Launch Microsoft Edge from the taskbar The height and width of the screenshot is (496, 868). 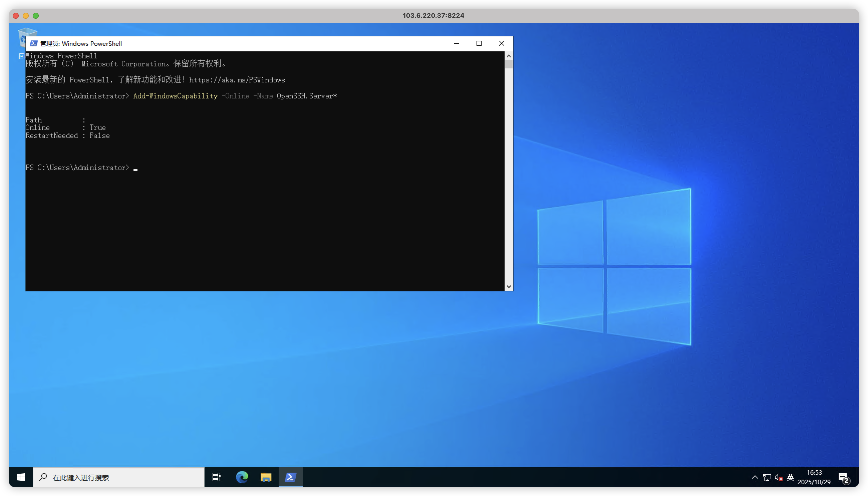click(x=242, y=477)
